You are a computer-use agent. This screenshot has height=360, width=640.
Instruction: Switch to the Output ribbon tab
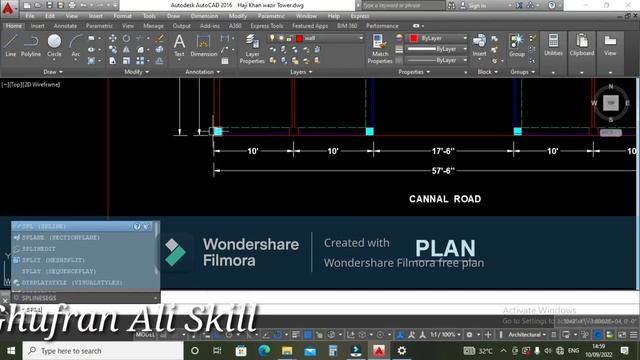pyautogui.click(x=182, y=26)
